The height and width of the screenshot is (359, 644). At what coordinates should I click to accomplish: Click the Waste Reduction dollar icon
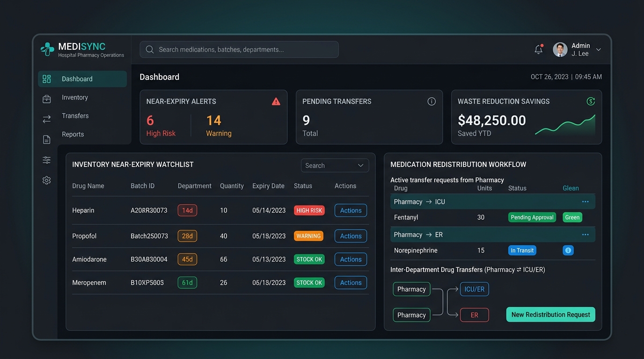pos(591,101)
